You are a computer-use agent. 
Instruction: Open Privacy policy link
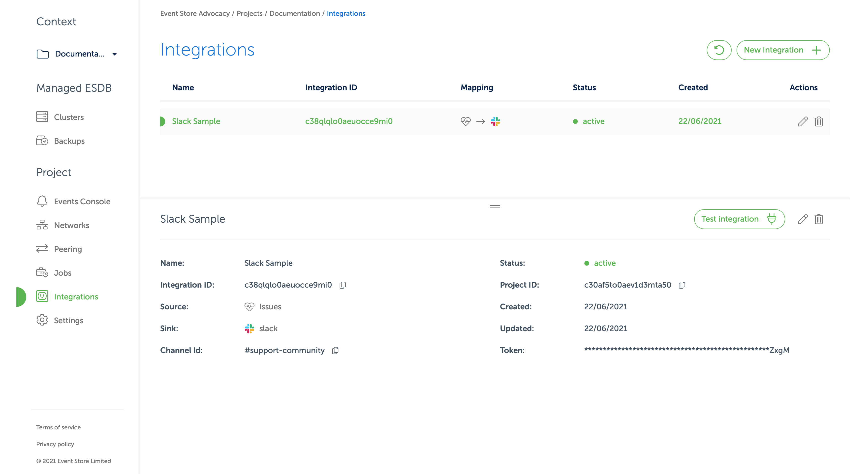[55, 444]
